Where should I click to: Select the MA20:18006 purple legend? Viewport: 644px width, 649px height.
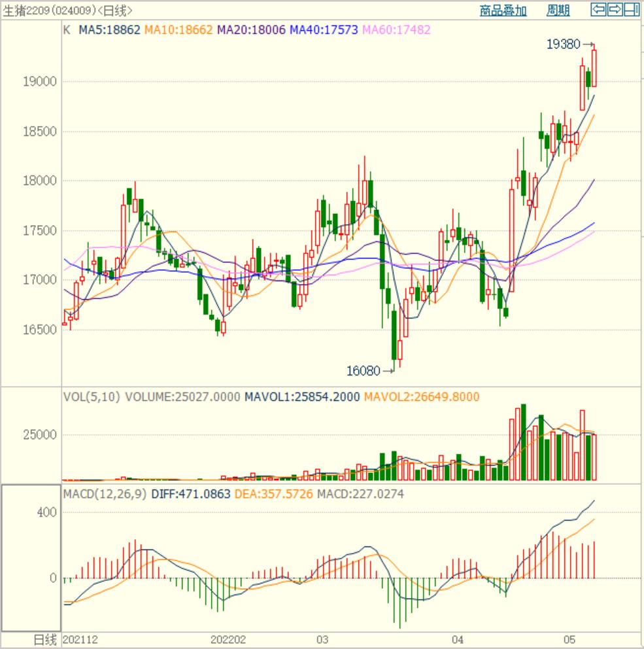(251, 29)
